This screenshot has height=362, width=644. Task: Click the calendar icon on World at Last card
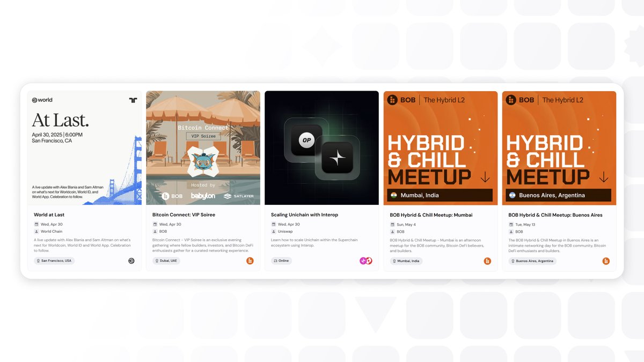pos(36,224)
